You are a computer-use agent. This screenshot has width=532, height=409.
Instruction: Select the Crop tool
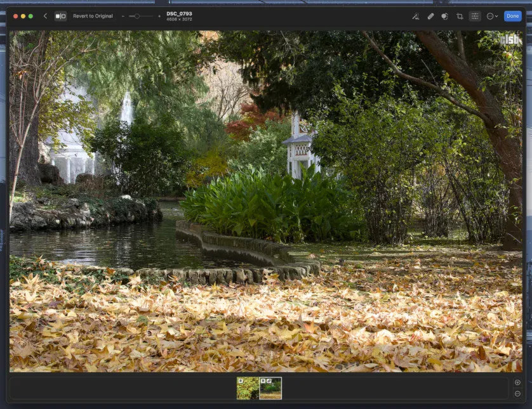[x=460, y=16]
